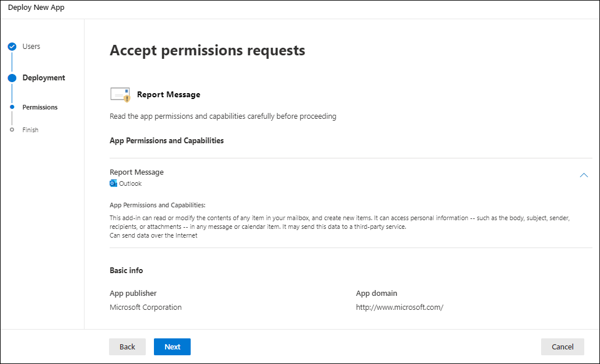Click the Outlook app icon
The image size is (600, 364).
(x=113, y=183)
